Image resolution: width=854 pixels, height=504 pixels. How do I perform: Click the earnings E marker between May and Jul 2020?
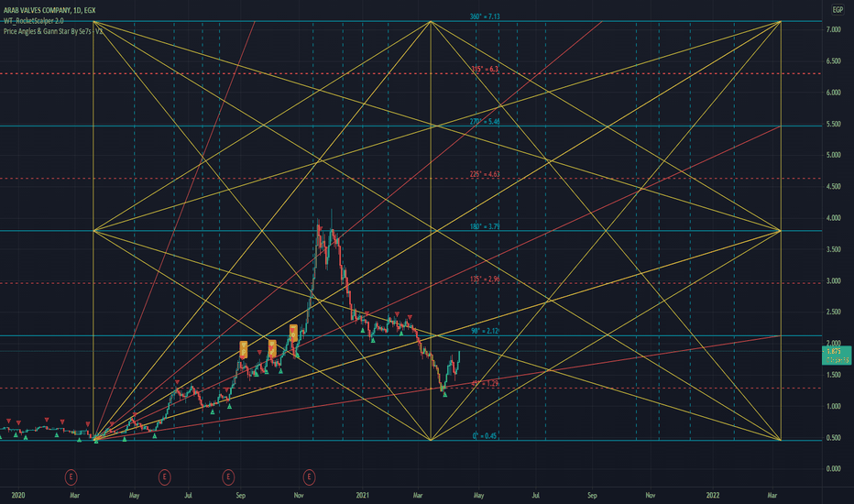pos(164,477)
